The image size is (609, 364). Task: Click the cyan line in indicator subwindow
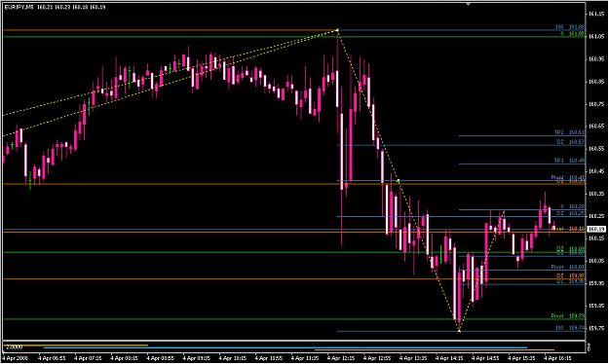pos(285,347)
